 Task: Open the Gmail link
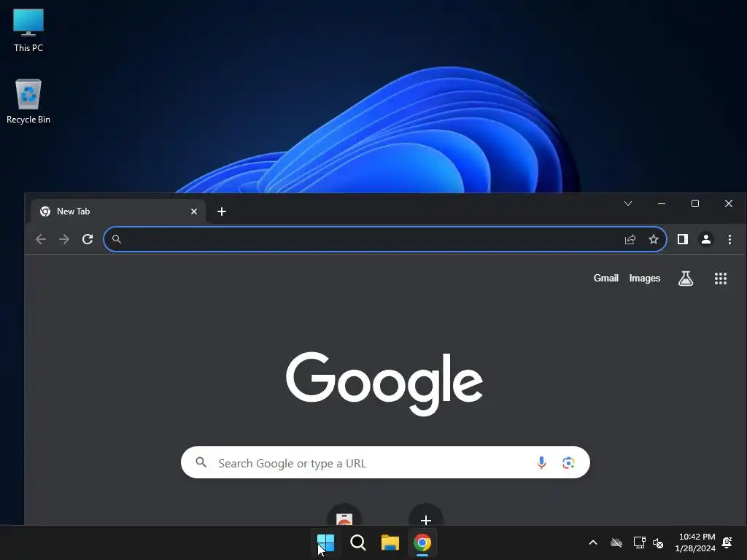point(605,278)
